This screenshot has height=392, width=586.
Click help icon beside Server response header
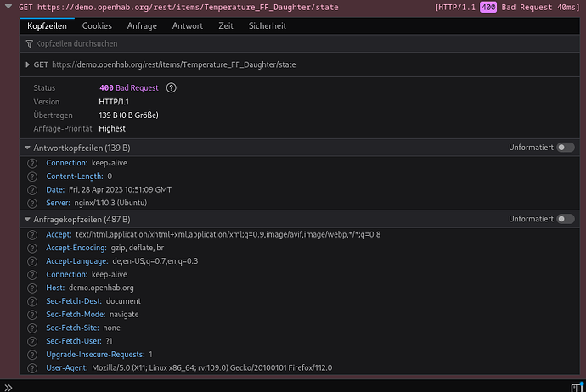tap(32, 203)
